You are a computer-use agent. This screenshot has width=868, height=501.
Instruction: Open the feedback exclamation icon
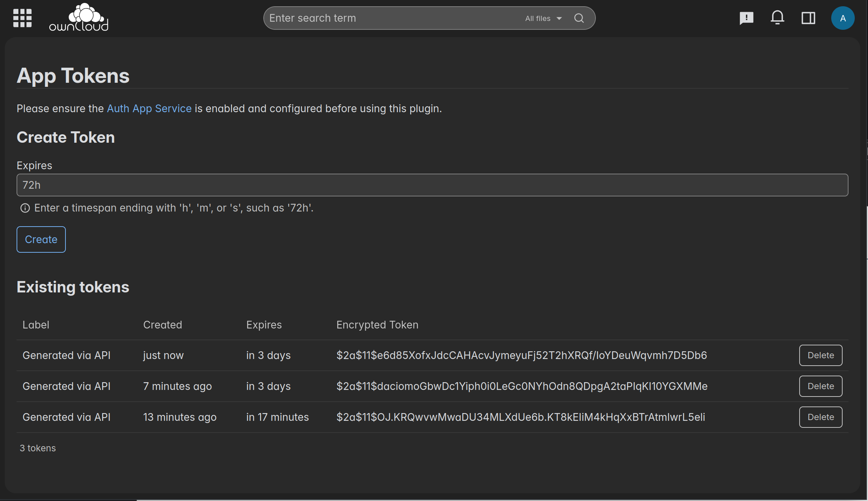tap(746, 18)
